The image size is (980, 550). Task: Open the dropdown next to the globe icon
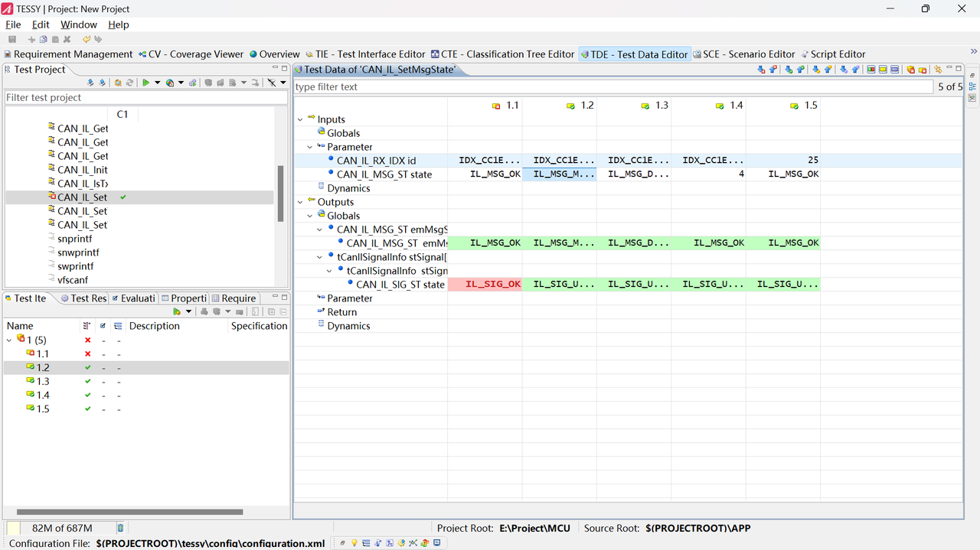(181, 83)
